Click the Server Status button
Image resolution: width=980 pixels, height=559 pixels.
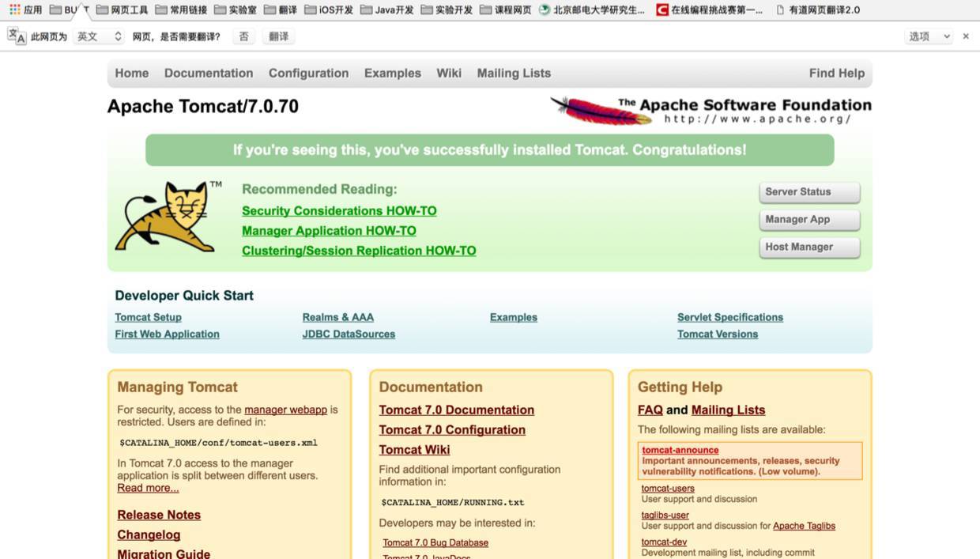click(x=809, y=192)
